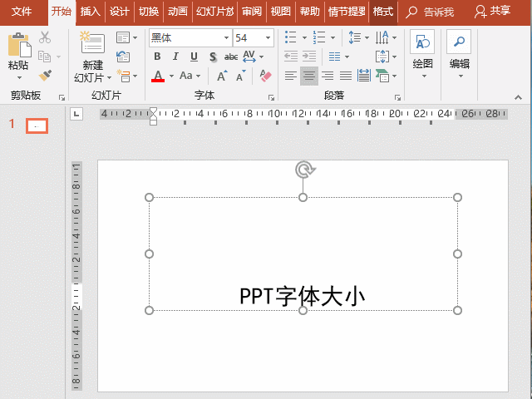Click the 共享 share button

click(492, 12)
